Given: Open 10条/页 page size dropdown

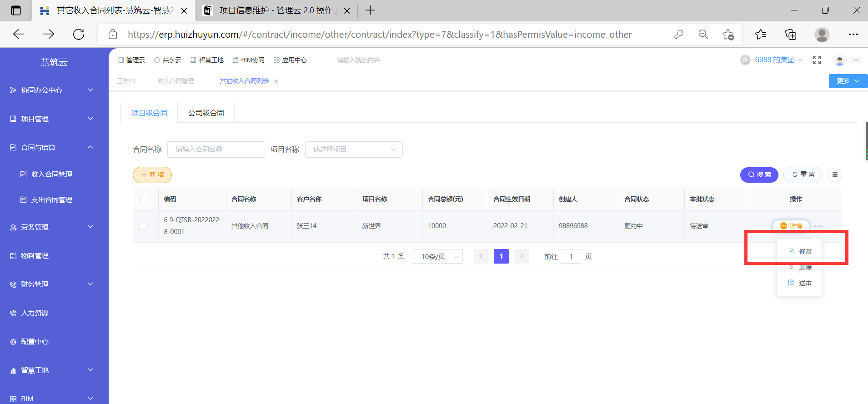Looking at the screenshot, I should coord(437,256).
